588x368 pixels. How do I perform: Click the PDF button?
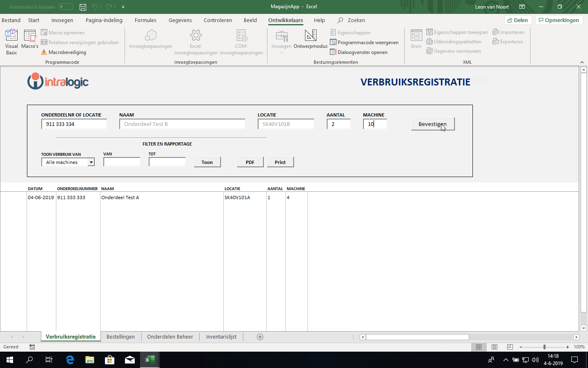click(250, 162)
